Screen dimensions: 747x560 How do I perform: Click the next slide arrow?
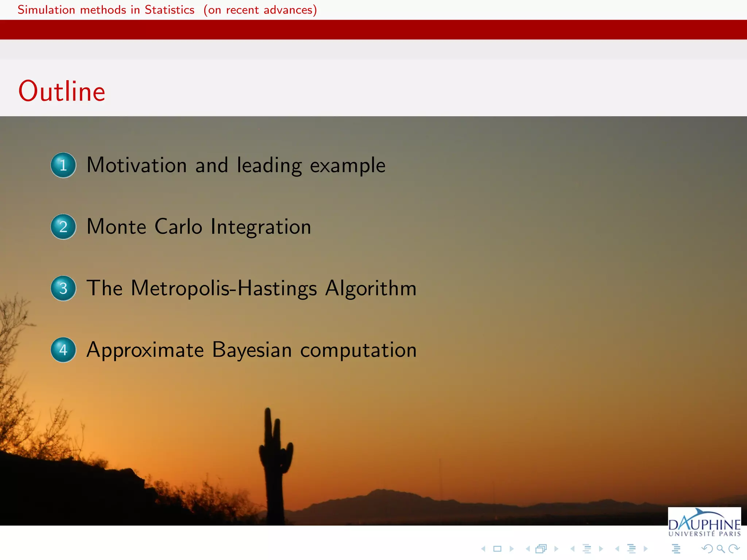[x=511, y=549]
